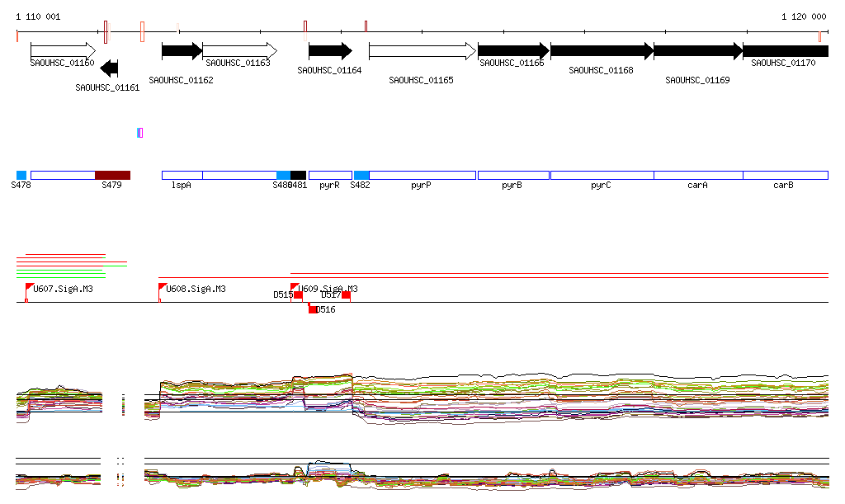Click the black SAOUHSC_01164 gene arrow
The width and height of the screenshot is (845, 504).
click(330, 51)
